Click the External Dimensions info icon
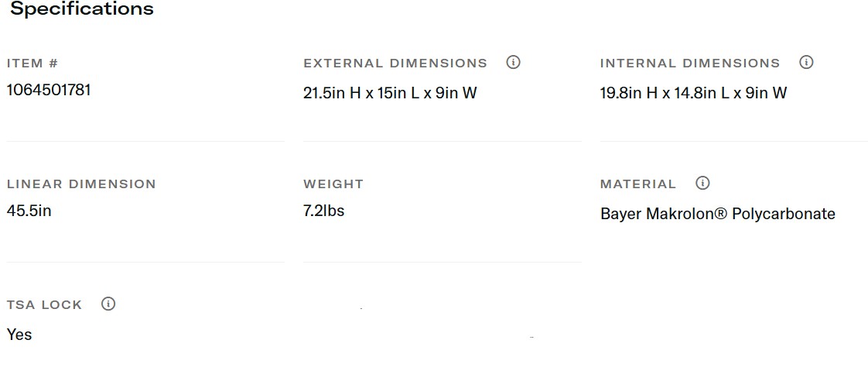 click(513, 63)
